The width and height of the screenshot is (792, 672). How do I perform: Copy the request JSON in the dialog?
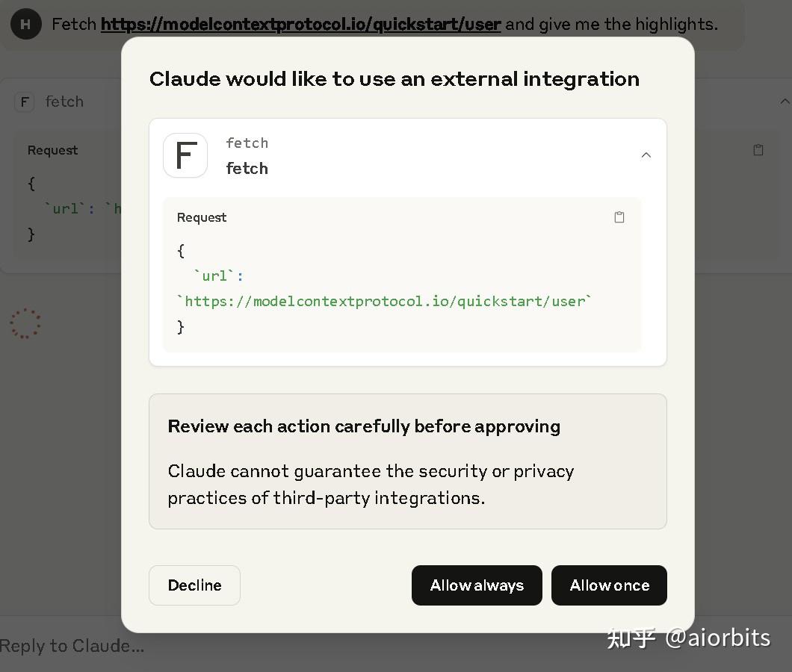coord(619,217)
